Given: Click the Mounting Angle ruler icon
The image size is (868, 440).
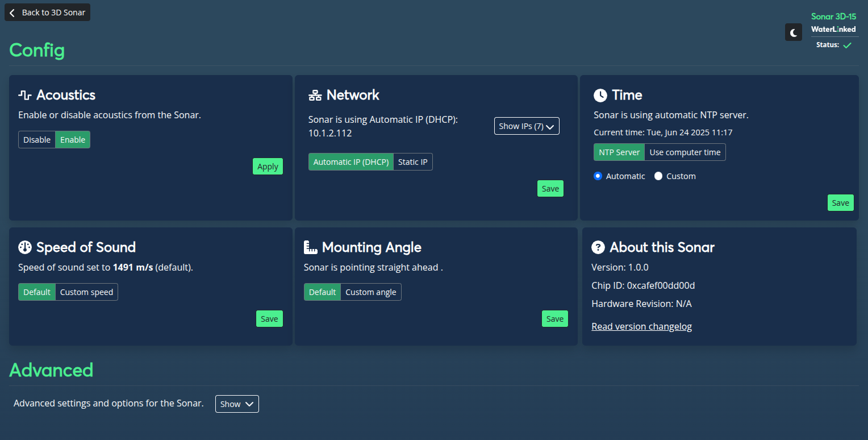Looking at the screenshot, I should point(310,247).
